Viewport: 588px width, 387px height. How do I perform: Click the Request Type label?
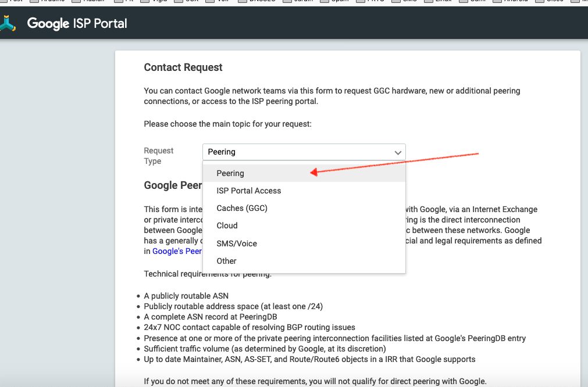[x=158, y=156]
